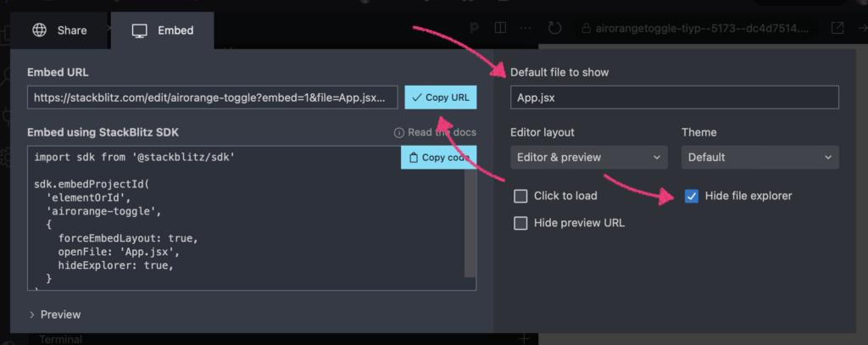The width and height of the screenshot is (868, 345).
Task: Click the lock icon in preview address bar
Action: coord(587,29)
